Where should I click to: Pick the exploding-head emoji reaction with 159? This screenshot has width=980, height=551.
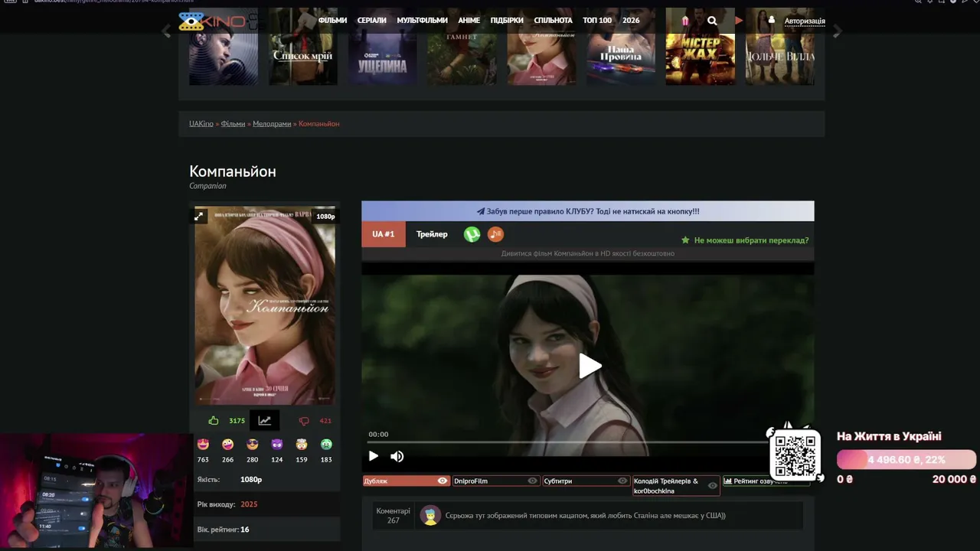[302, 444]
